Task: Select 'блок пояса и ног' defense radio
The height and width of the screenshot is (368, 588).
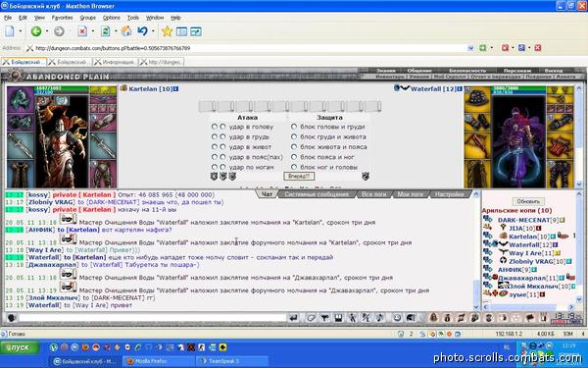Action: click(294, 157)
